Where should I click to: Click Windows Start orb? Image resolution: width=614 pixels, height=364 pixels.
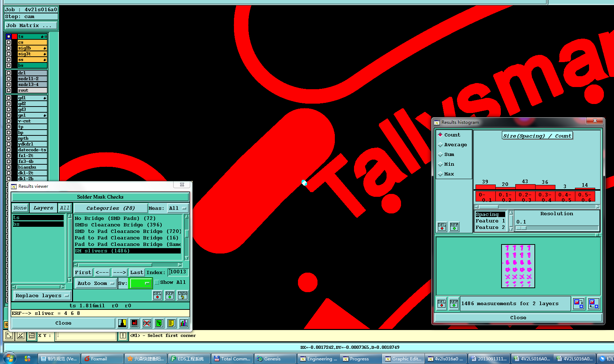pyautogui.click(x=9, y=359)
